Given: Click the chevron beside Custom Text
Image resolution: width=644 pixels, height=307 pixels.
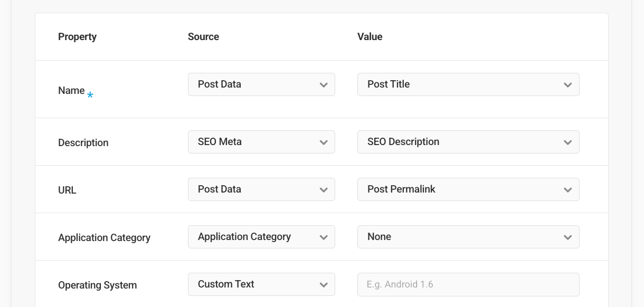Looking at the screenshot, I should click(x=324, y=284).
